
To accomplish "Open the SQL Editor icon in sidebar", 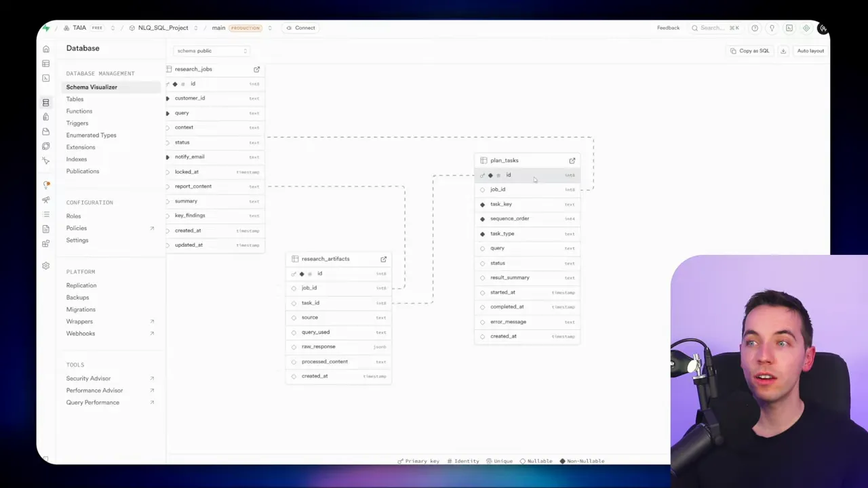I will click(45, 78).
